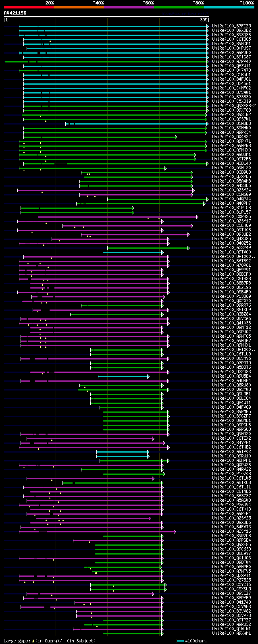Screen dimensions: 258x644
Task: Click the UniRef100_Q93WD2 label
Action: pyautogui.click(x=231, y=234)
